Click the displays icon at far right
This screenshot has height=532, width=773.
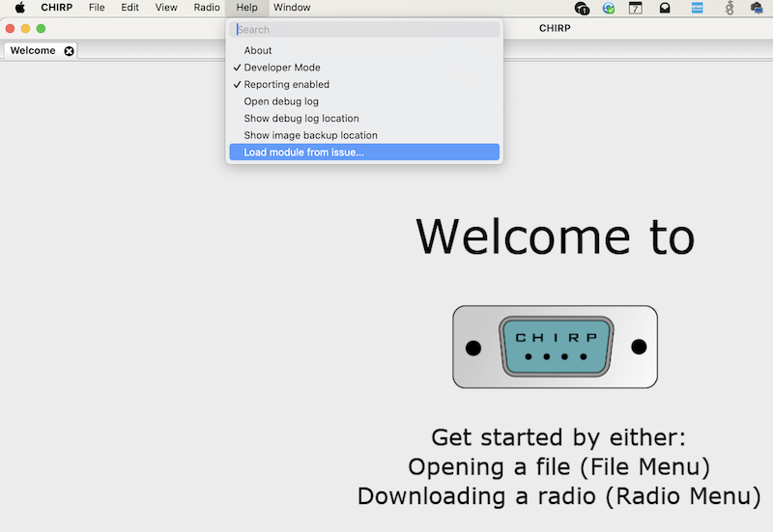[x=757, y=8]
